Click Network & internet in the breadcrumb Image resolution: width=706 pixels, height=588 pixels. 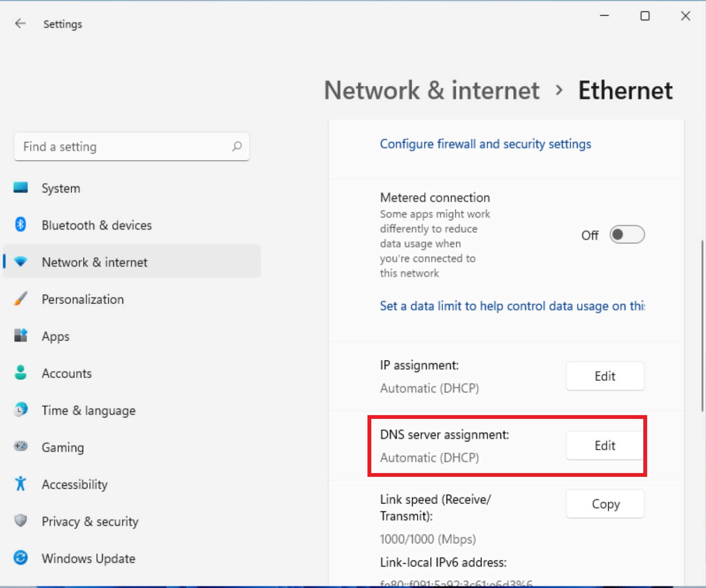pos(431,91)
